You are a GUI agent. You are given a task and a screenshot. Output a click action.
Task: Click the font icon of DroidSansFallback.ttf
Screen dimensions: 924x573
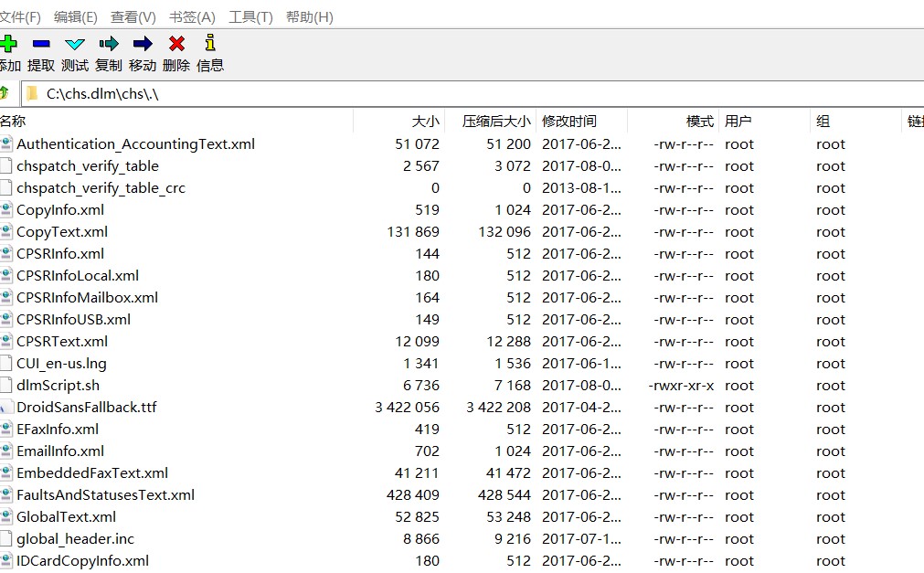click(5, 408)
